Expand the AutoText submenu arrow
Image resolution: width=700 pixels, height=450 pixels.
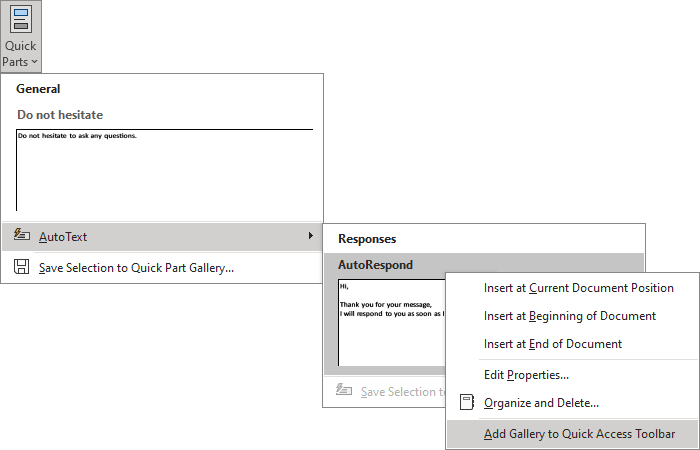(311, 236)
